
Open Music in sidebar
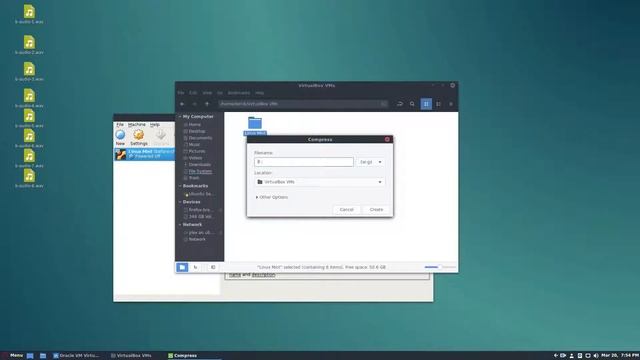[194, 144]
